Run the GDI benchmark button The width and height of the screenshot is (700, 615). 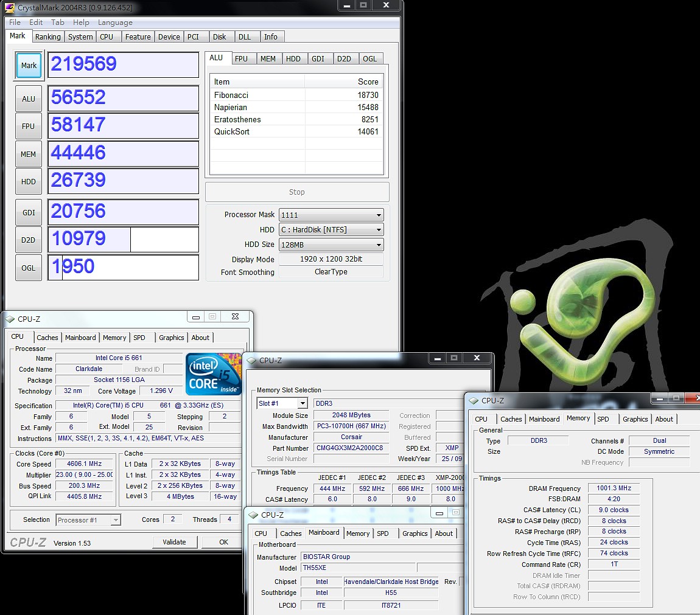[x=29, y=212]
